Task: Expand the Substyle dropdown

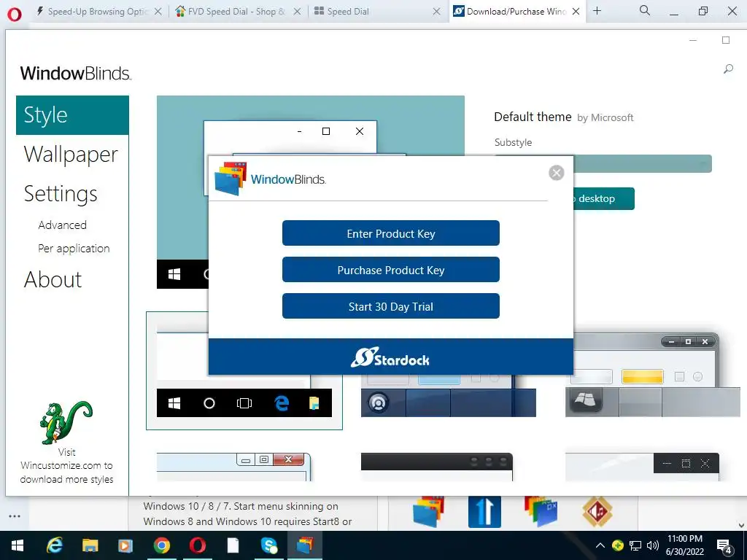Action: (x=643, y=164)
